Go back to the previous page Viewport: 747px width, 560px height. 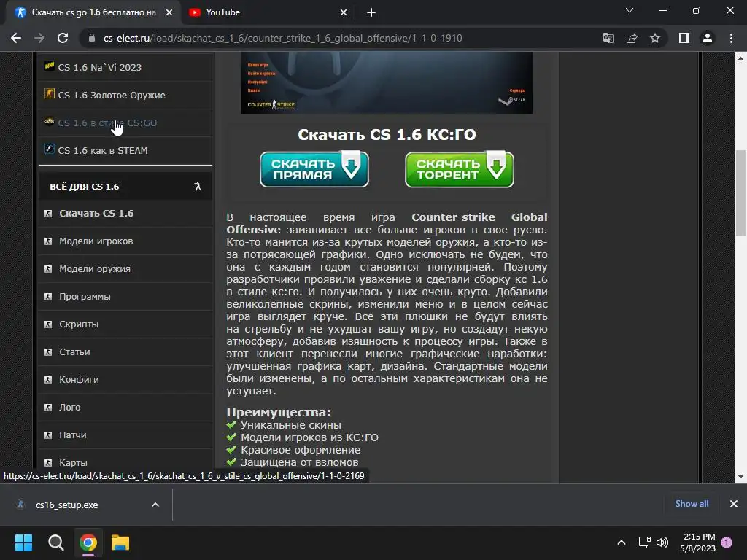[x=16, y=38]
